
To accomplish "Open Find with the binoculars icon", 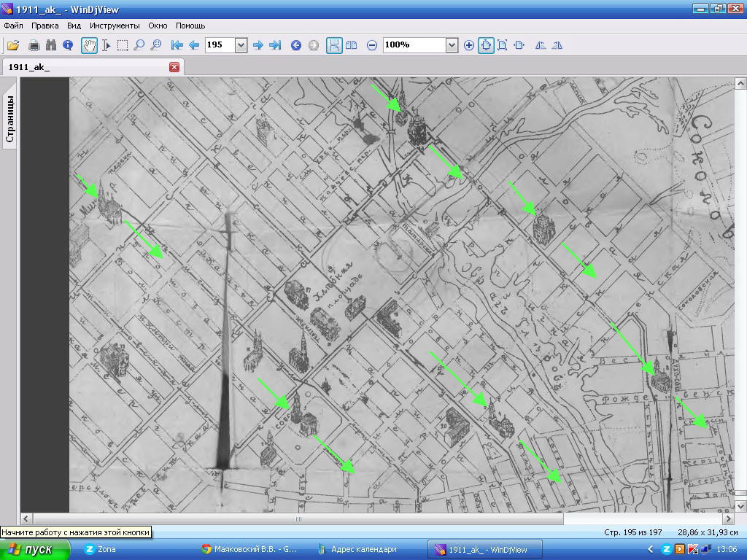I will click(x=51, y=45).
